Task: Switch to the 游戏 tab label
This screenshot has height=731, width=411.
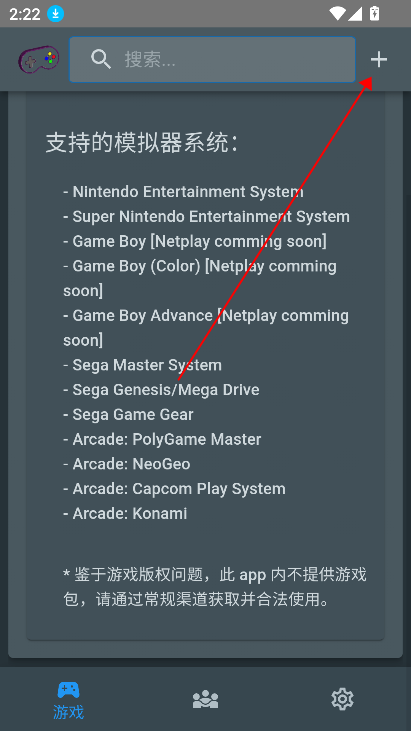Action: pos(68,712)
